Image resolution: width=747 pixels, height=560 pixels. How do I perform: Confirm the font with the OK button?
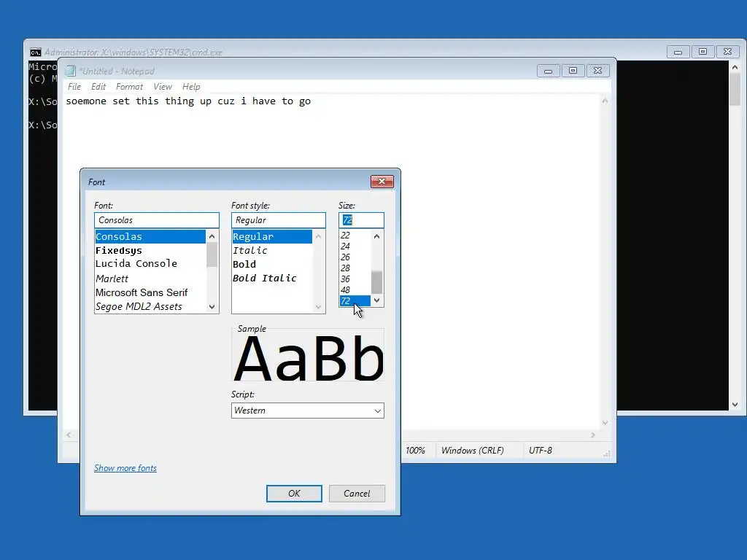[x=294, y=494]
